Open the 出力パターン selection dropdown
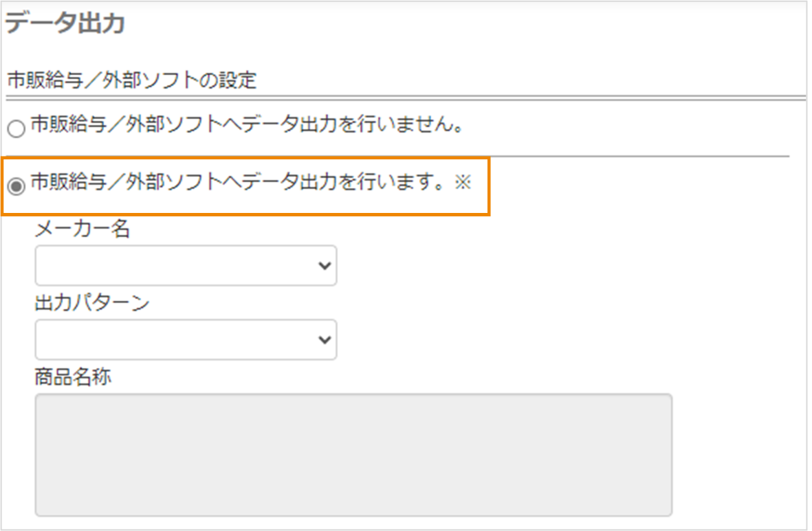Screen dimensions: 812x531 [186, 339]
